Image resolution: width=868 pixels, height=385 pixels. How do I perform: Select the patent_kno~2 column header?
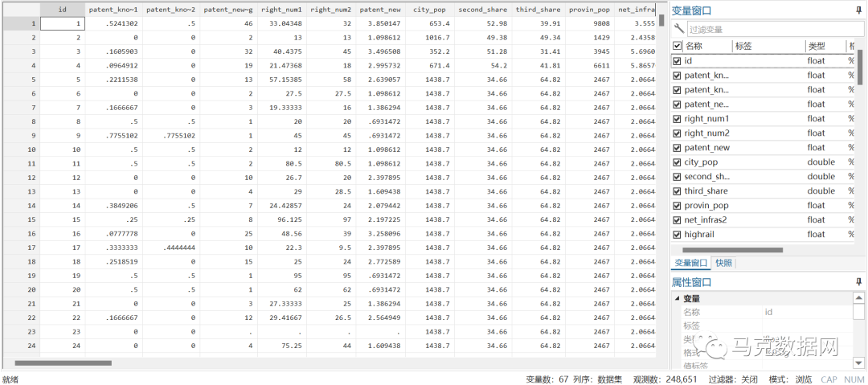(x=171, y=10)
